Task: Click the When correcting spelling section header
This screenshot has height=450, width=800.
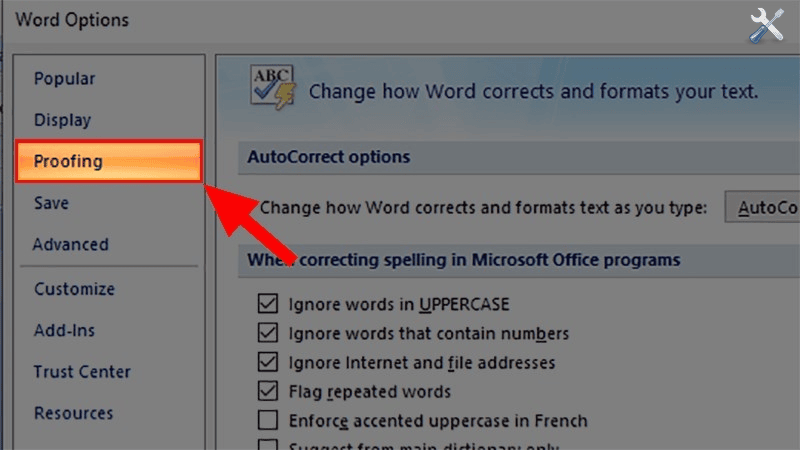Action: pyautogui.click(x=464, y=260)
